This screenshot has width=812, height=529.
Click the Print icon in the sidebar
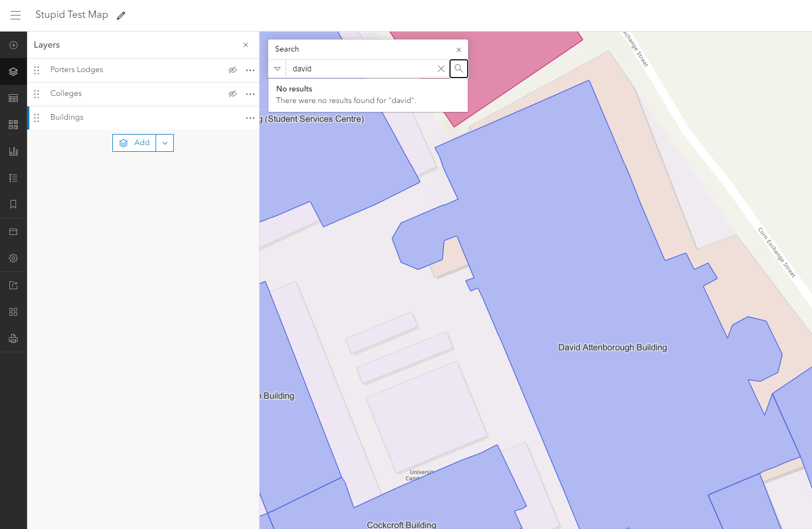(13, 338)
